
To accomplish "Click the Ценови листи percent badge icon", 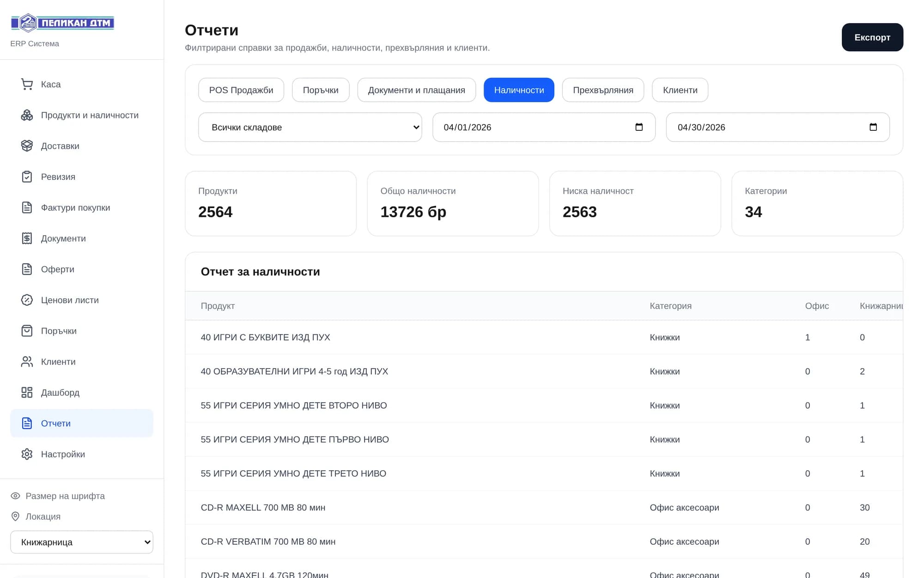I will 27,300.
